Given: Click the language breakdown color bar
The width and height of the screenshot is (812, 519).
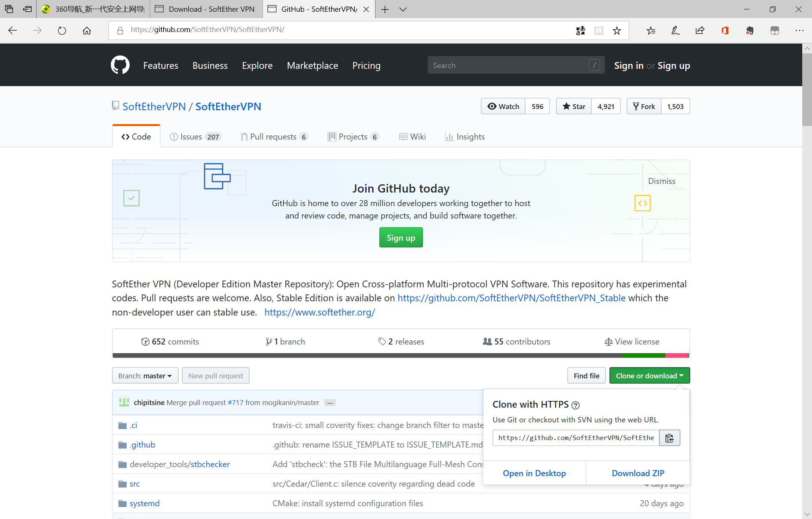Looking at the screenshot, I should pos(401,355).
